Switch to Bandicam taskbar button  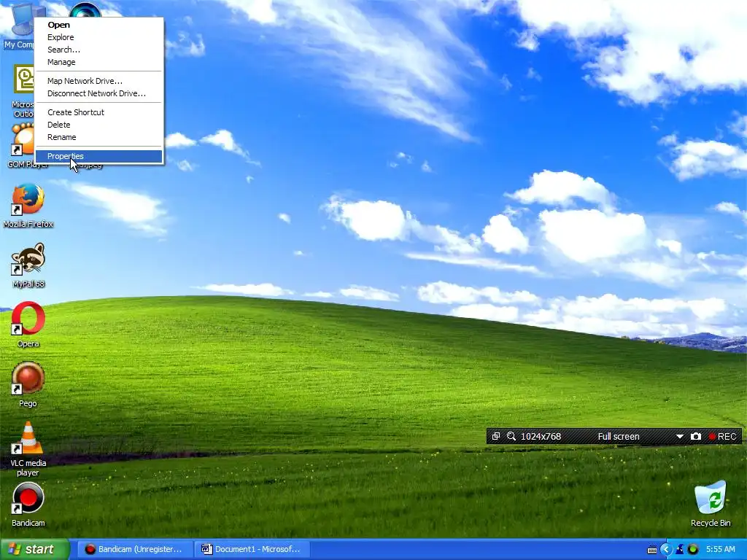point(135,549)
